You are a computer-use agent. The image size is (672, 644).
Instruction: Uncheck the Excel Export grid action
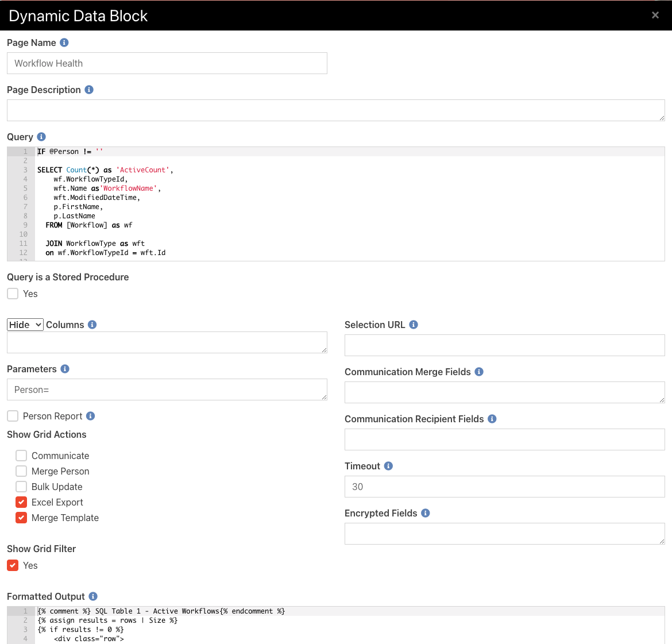21,502
